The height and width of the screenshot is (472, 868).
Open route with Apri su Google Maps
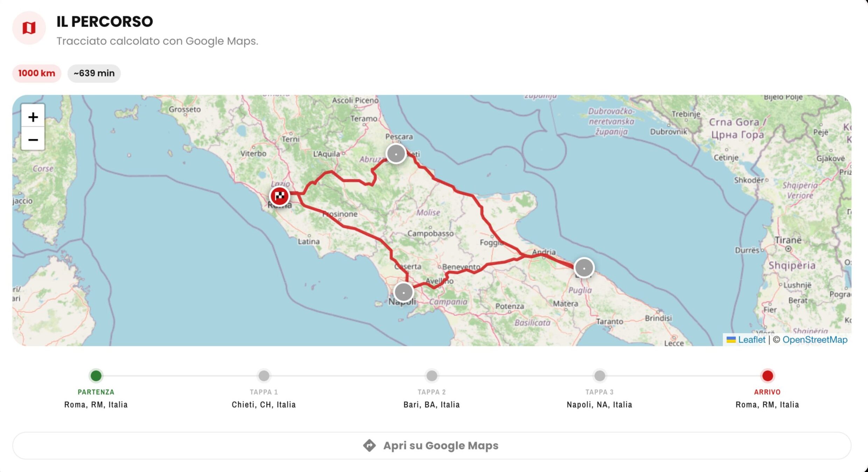pos(432,445)
